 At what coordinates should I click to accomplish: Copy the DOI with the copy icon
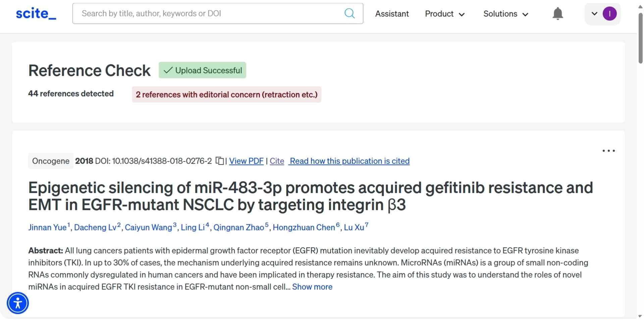219,161
